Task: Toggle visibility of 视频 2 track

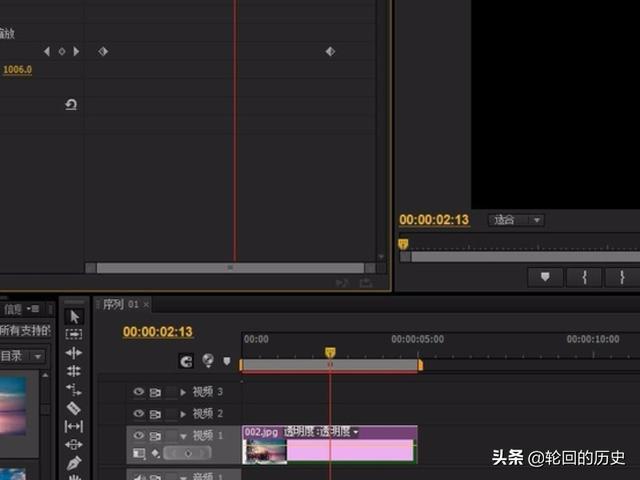Action: 139,414
